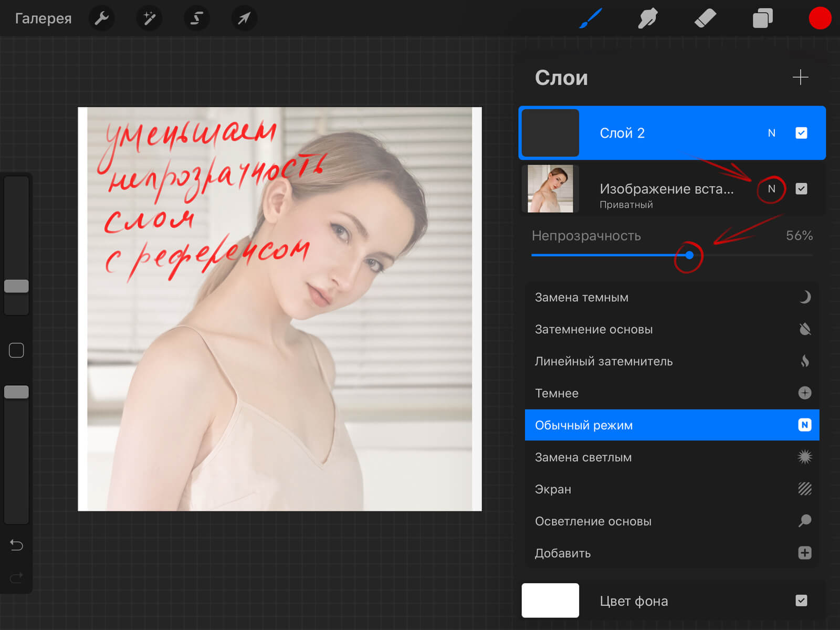Screen dimensions: 840x630
Task: Toggle visibility checkbox of Слой 2
Action: coord(801,133)
